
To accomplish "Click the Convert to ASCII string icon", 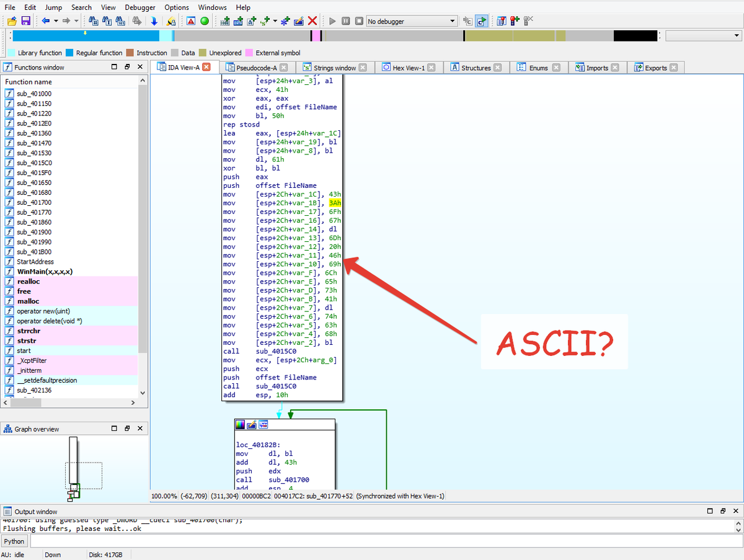I will pos(252,21).
